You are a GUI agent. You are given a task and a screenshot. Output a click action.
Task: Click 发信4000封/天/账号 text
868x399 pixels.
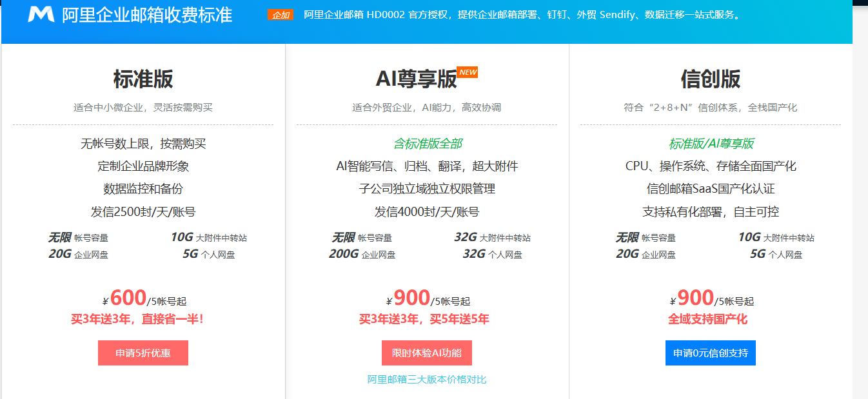[x=427, y=212]
